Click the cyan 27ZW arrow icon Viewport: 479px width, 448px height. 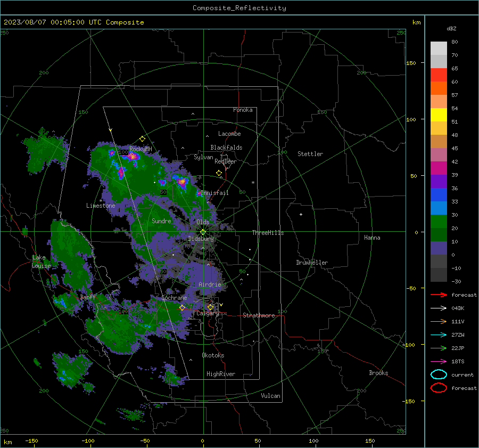439,335
